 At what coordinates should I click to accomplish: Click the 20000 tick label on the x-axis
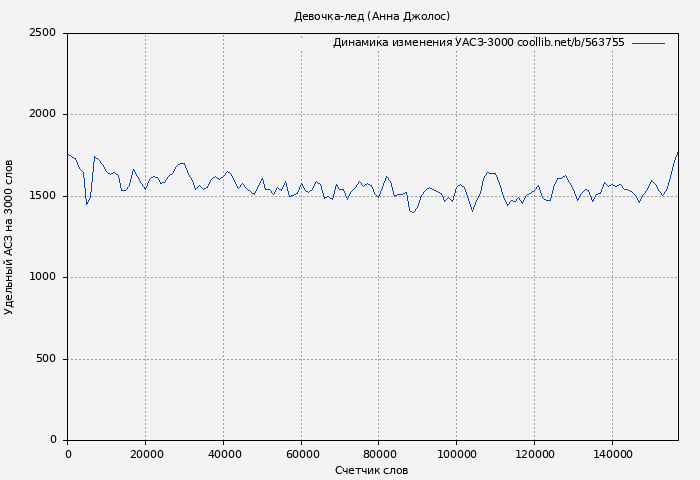coord(145,454)
